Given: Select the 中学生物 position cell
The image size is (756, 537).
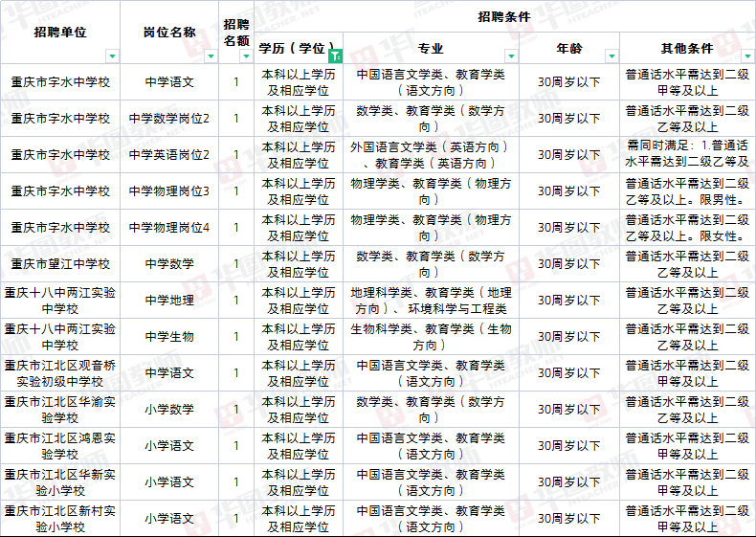Looking at the screenshot, I should [169, 337].
